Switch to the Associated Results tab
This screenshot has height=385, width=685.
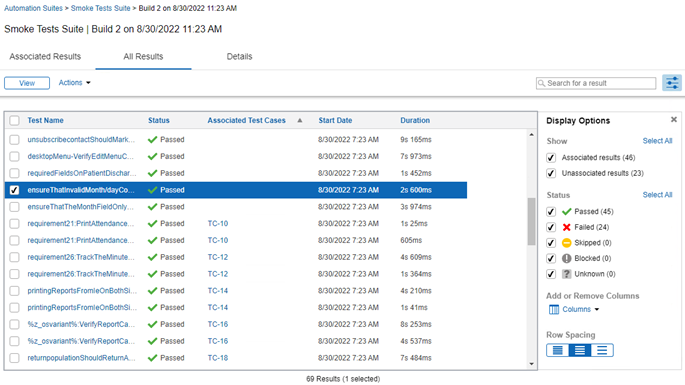[45, 56]
